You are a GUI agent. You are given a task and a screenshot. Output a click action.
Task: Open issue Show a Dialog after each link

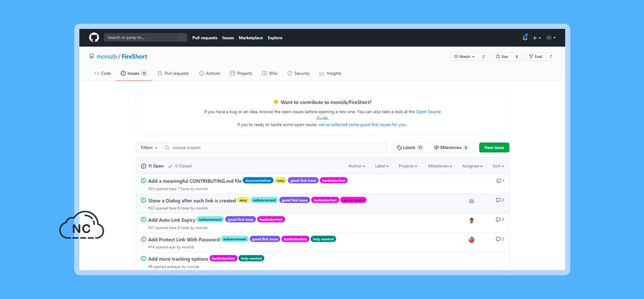(192, 201)
